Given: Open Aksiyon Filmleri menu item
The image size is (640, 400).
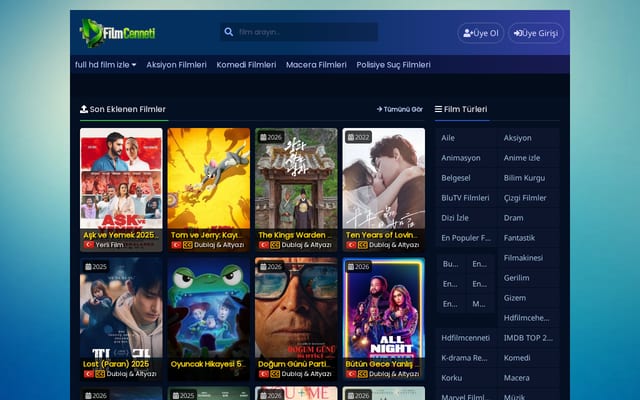Looking at the screenshot, I should click(176, 64).
